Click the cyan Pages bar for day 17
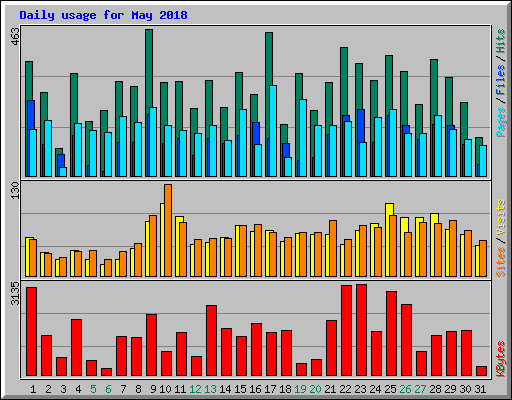The width and height of the screenshot is (512, 400). 273,131
